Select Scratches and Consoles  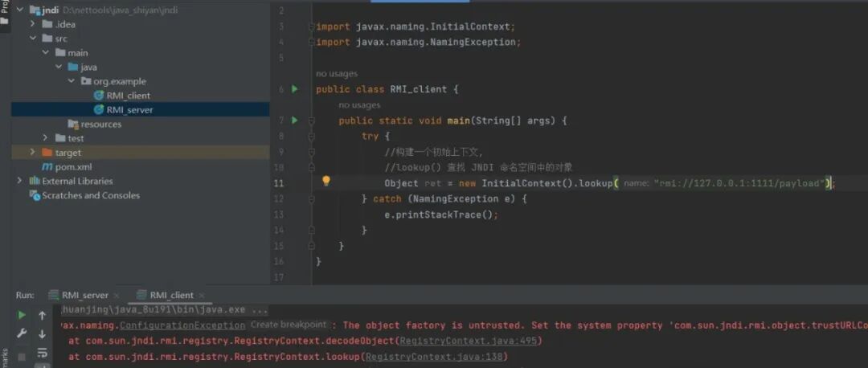click(91, 195)
